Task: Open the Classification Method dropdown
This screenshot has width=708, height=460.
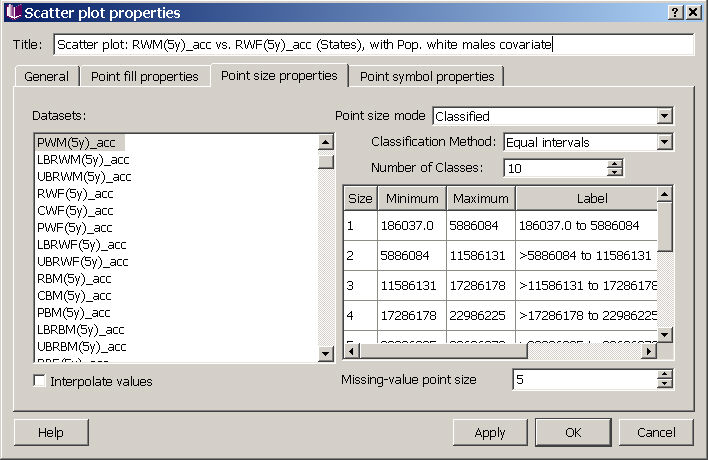Action: pyautogui.click(x=665, y=142)
